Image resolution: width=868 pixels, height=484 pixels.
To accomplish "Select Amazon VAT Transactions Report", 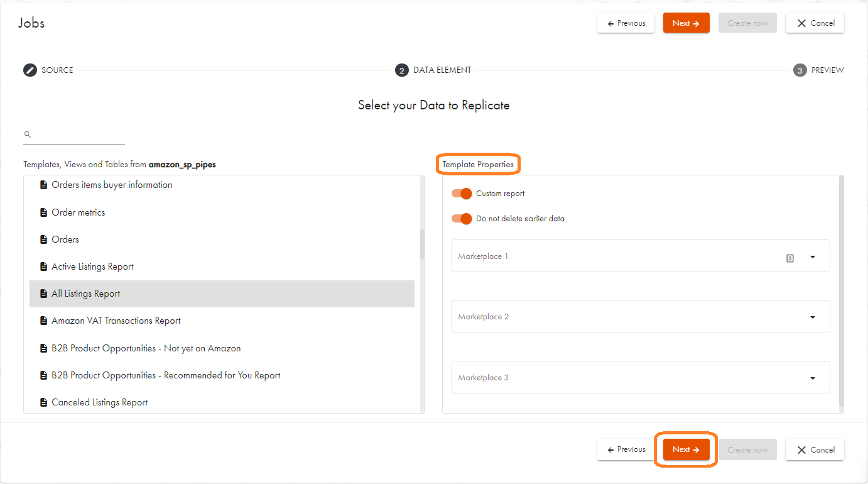I will pos(116,321).
